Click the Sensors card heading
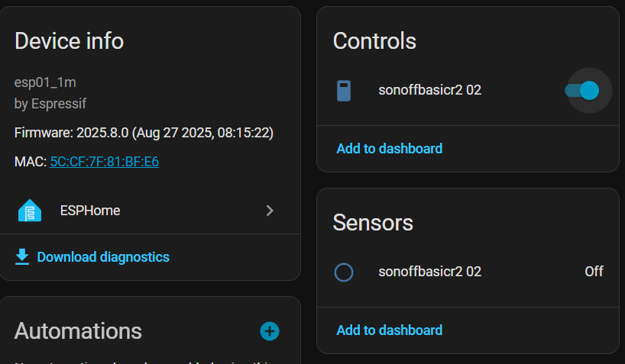Viewport: 625px width, 364px height. (373, 222)
